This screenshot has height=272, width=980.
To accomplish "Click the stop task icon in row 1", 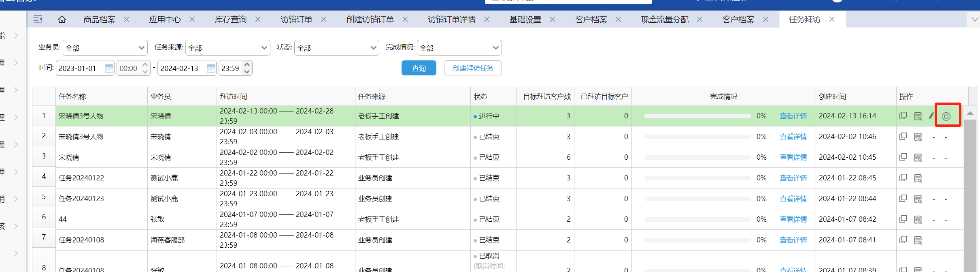I will click(x=946, y=116).
